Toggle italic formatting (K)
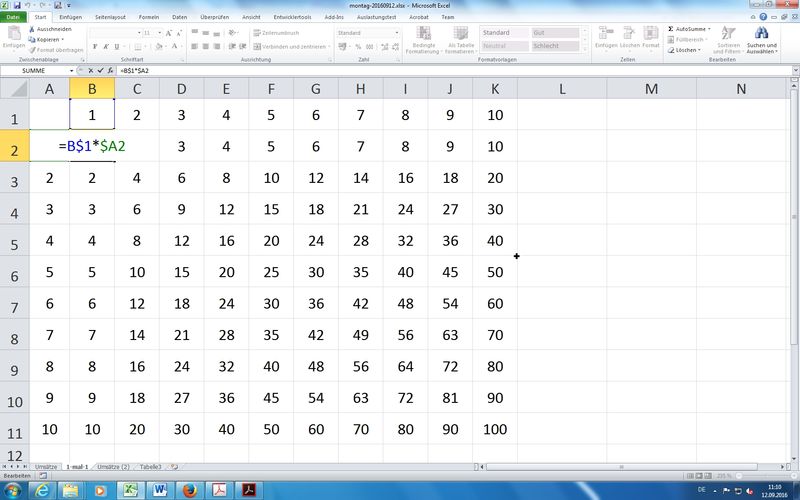The width and height of the screenshot is (800, 500). pos(106,46)
